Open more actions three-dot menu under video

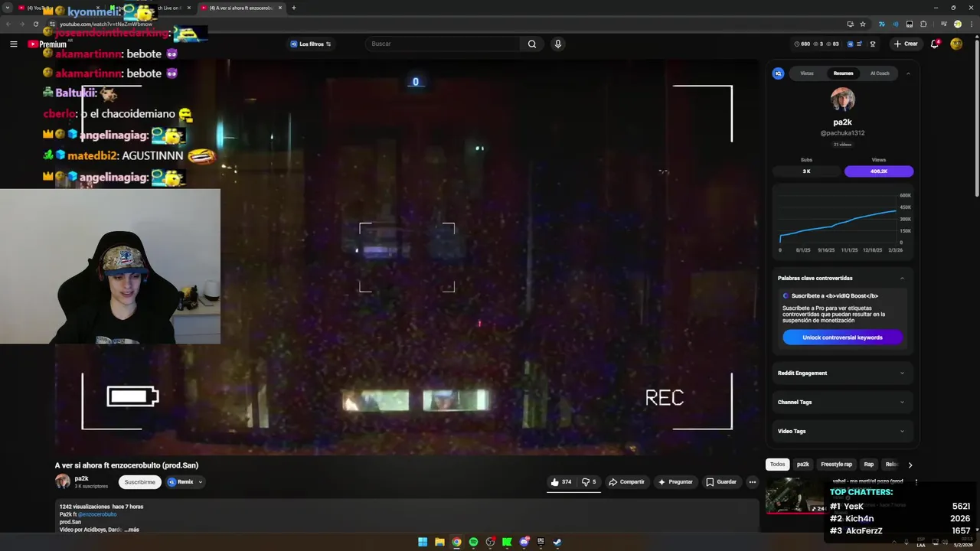(753, 482)
